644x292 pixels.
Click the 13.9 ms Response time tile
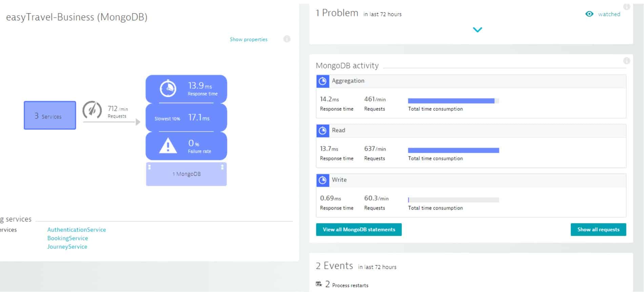(186, 89)
